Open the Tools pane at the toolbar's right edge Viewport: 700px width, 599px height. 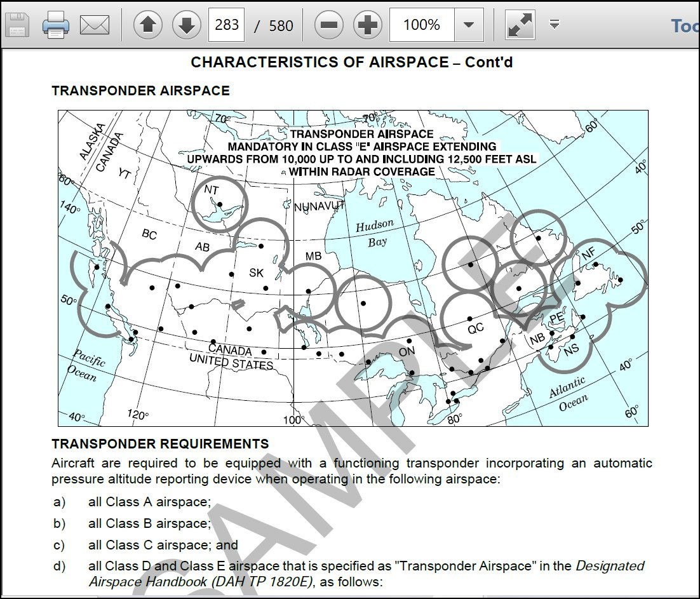pyautogui.click(x=685, y=26)
